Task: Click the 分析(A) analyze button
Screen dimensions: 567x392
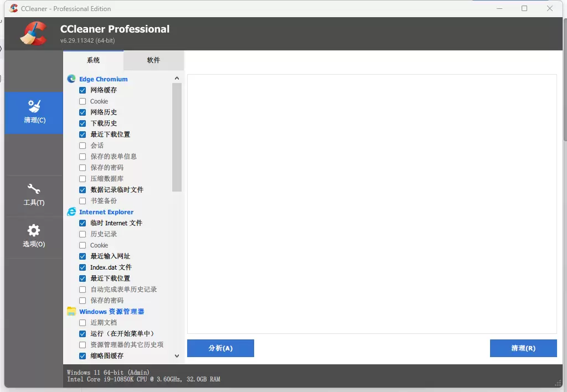Action: 220,348
